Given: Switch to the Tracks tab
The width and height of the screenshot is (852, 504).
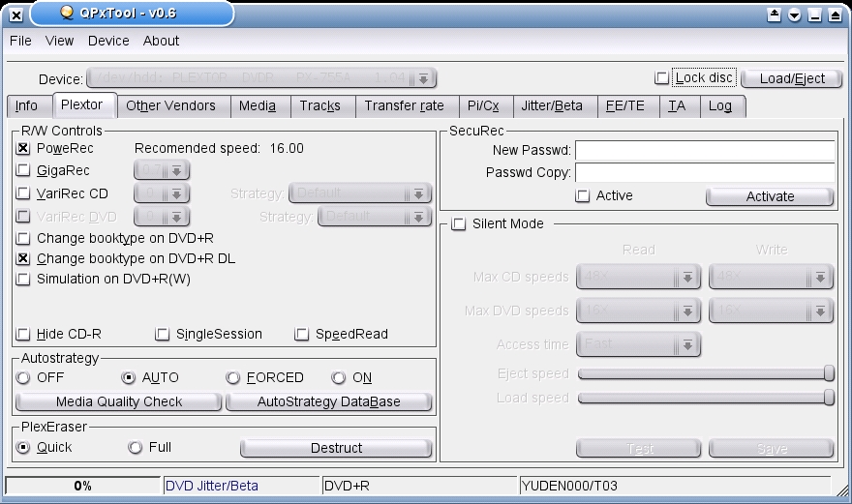Looking at the screenshot, I should click(320, 105).
